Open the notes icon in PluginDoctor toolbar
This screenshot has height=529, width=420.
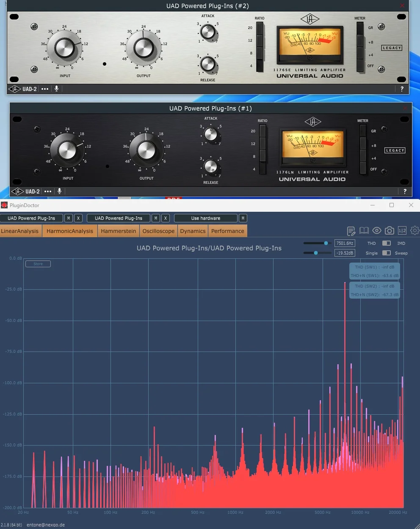coord(351,231)
